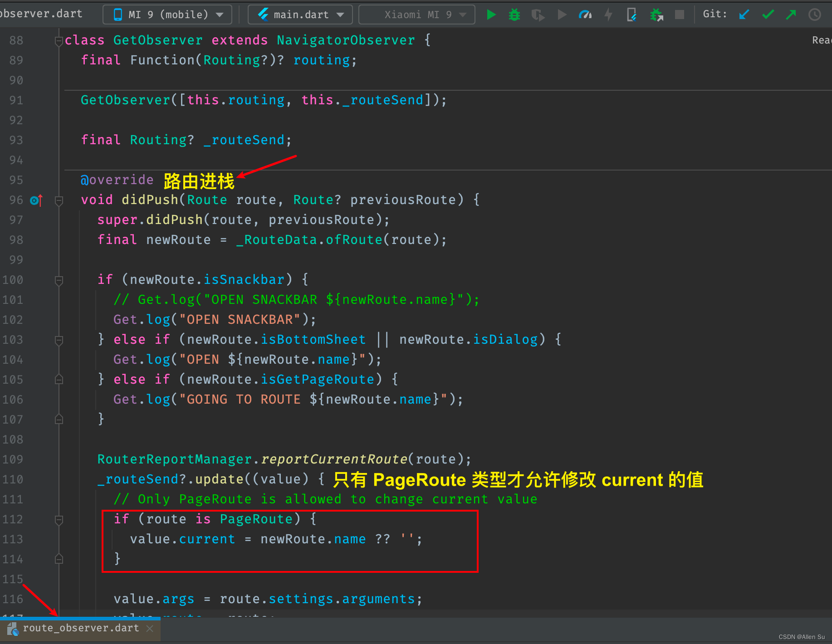This screenshot has height=644, width=832.
Task: Click line number 109 in gutter
Action: point(13,459)
